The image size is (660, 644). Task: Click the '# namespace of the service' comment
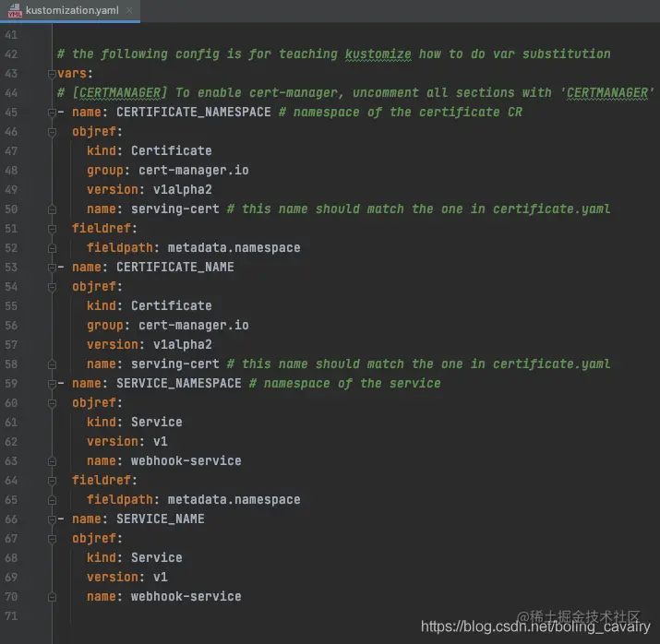344,384
